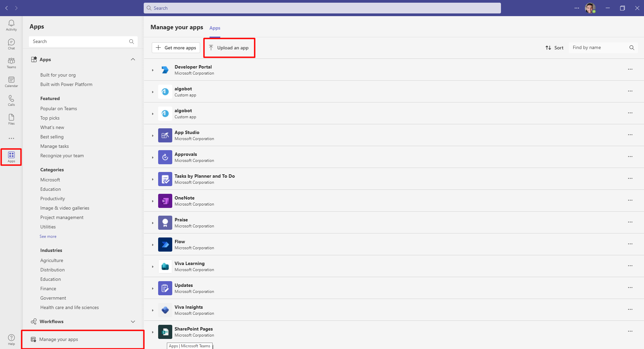Open Manage your apps

58,339
